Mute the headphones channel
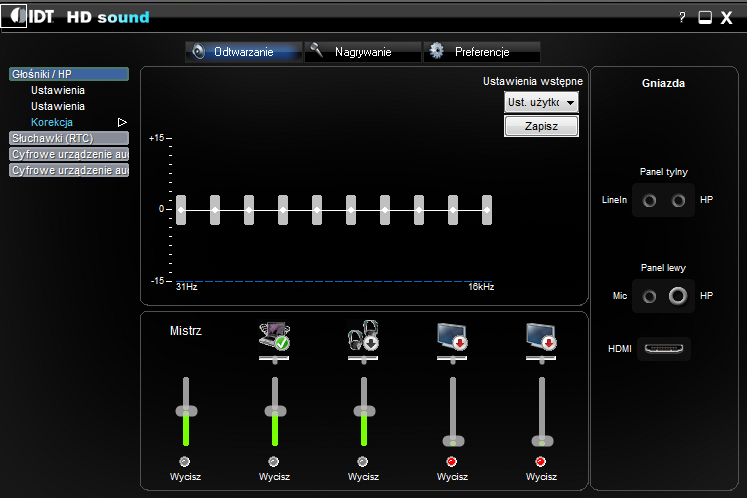Image resolution: width=747 pixels, height=498 pixels. point(363,461)
